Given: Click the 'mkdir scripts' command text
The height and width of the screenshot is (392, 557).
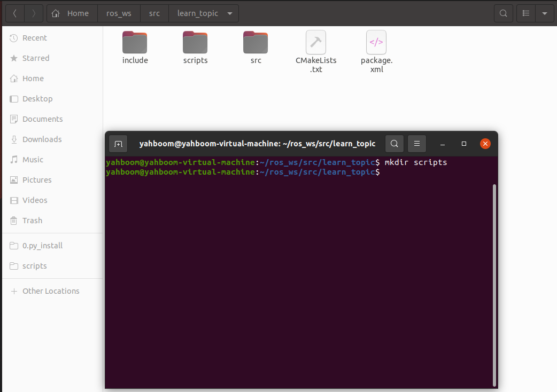Looking at the screenshot, I should 416,162.
